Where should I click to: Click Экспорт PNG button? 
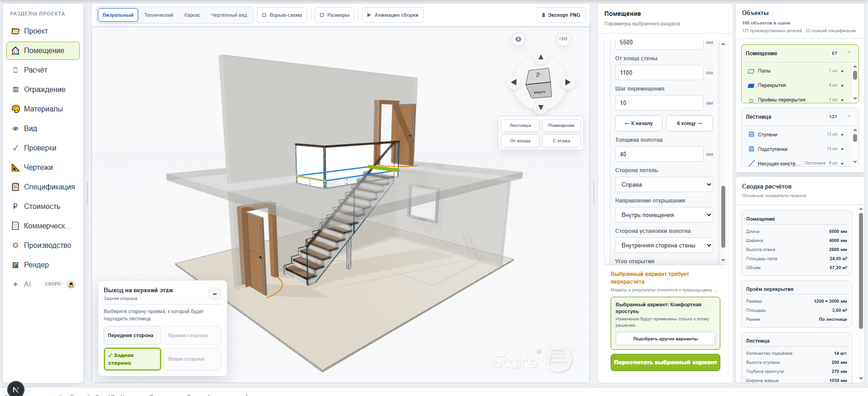pos(561,15)
